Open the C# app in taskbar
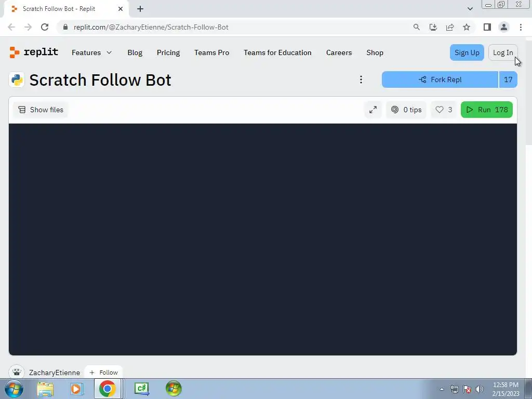 pyautogui.click(x=142, y=389)
